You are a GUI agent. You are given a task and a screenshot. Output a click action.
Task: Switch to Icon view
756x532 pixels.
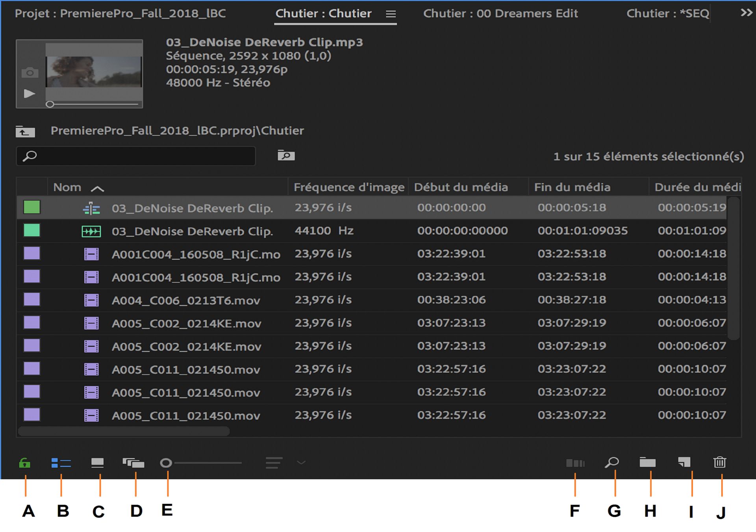coord(97,463)
